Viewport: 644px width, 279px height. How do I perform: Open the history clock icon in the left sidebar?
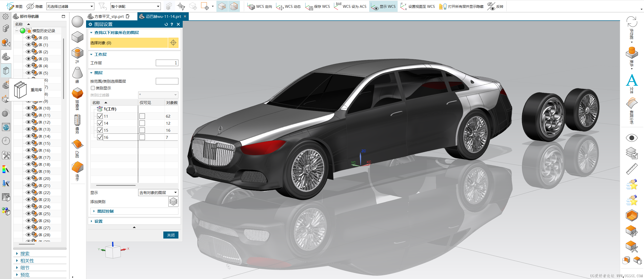point(6,141)
